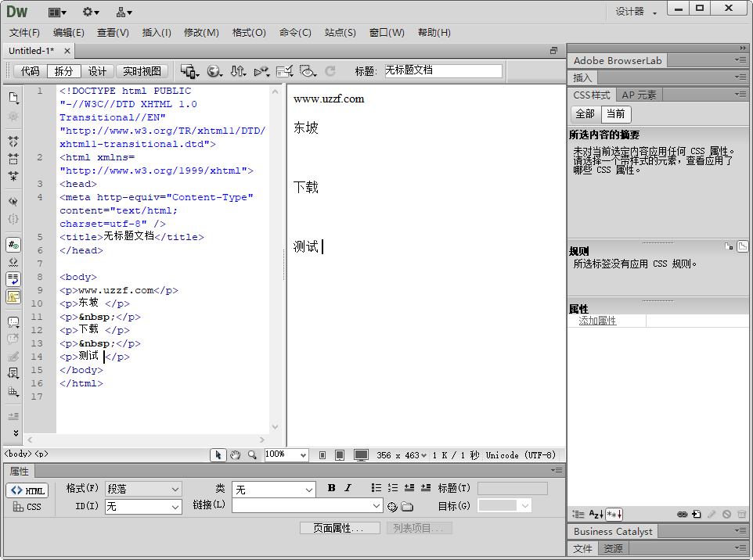
Task: Open the 设计器 workspace switcher dropdown
Action: 636,12
